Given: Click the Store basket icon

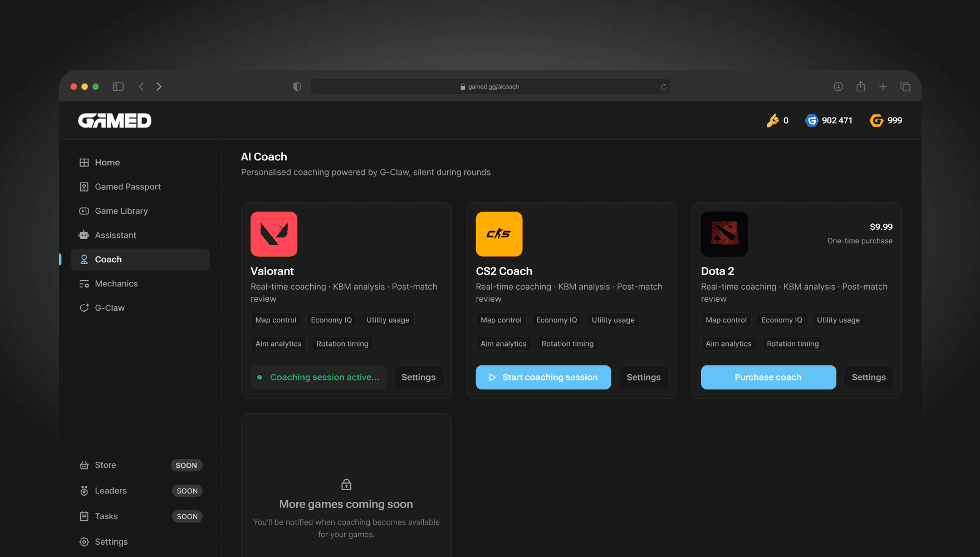Looking at the screenshot, I should pyautogui.click(x=84, y=465).
